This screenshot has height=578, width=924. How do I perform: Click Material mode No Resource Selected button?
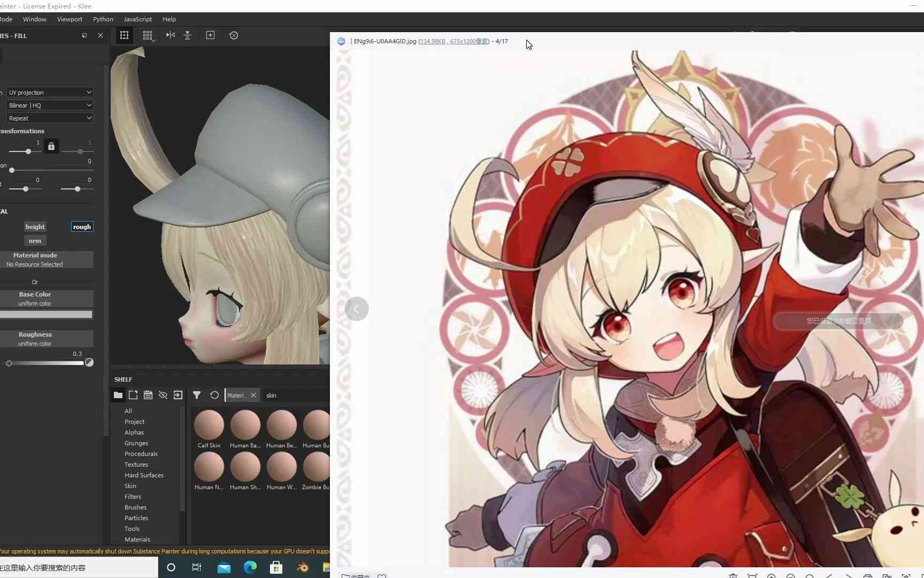[47, 260]
